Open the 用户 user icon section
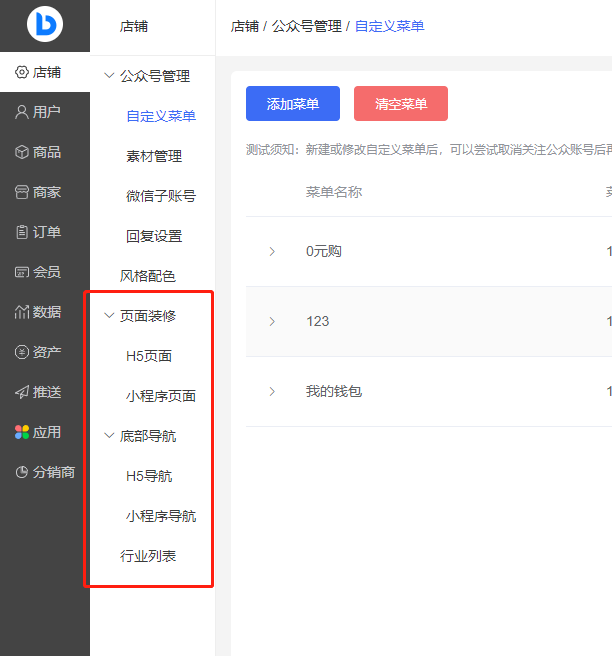612x656 pixels. pyautogui.click(x=22, y=112)
